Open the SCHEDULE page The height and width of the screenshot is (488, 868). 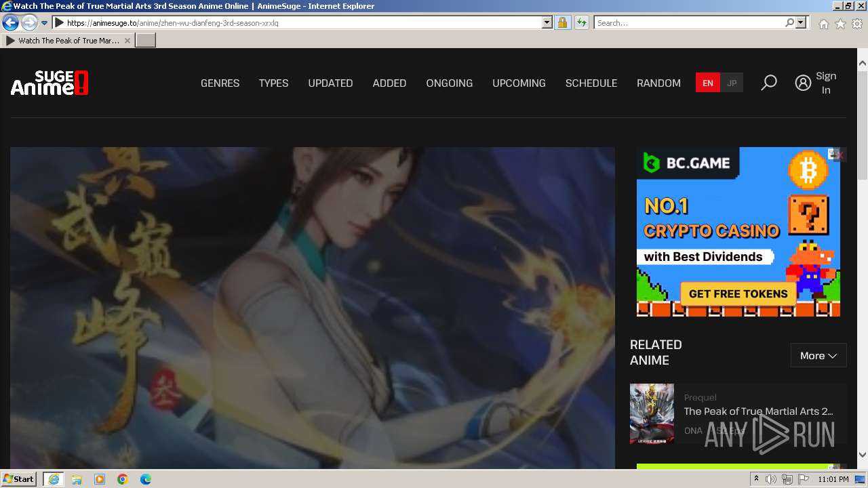tap(591, 83)
